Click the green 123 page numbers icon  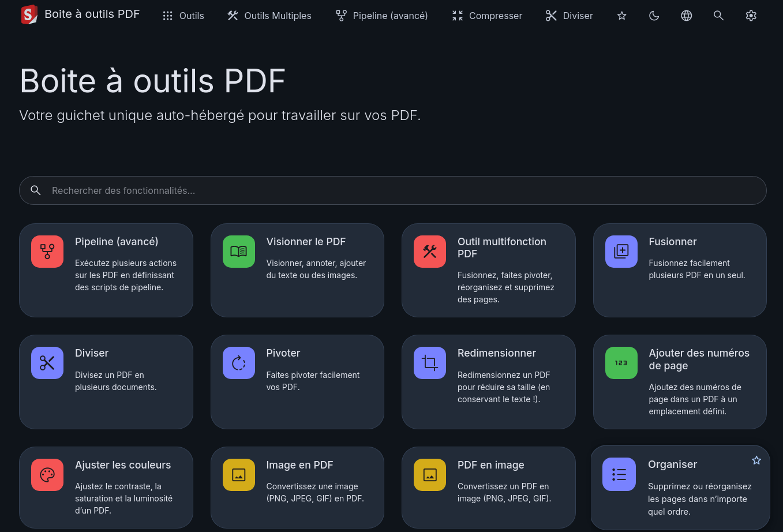click(x=621, y=363)
